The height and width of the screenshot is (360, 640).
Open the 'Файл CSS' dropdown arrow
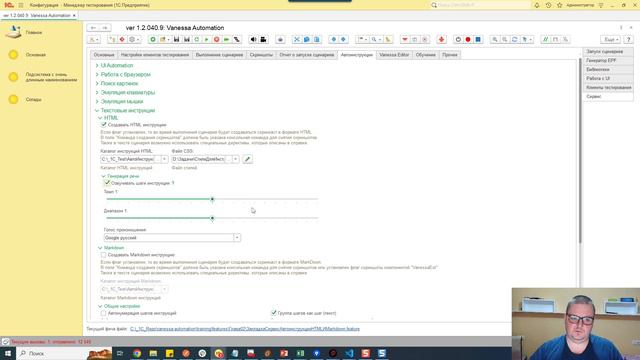coord(236,159)
